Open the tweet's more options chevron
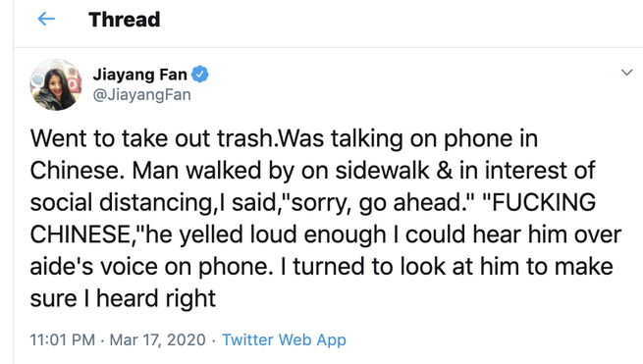The image size is (643, 364). (x=626, y=73)
